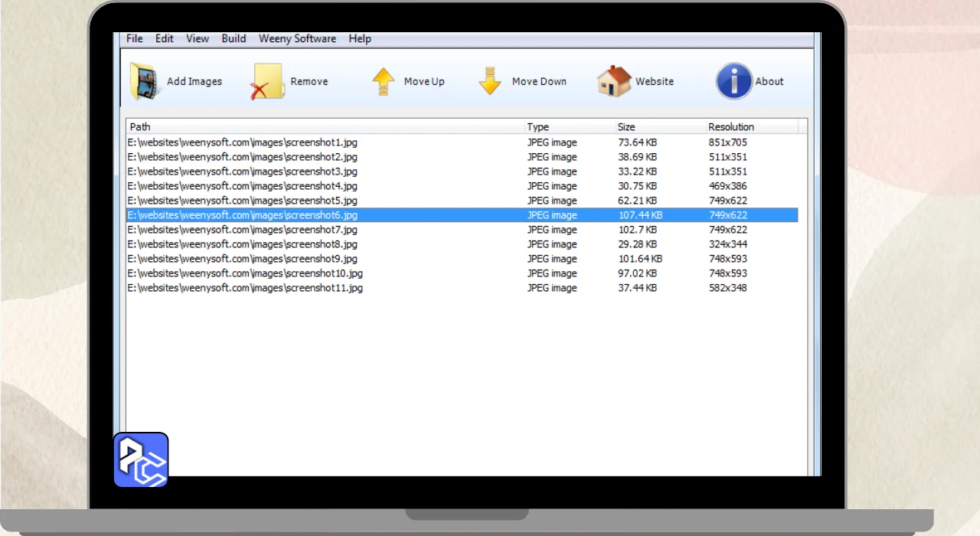This screenshot has width=980, height=536.
Task: Click the 97.02 KB size value
Action: [638, 273]
